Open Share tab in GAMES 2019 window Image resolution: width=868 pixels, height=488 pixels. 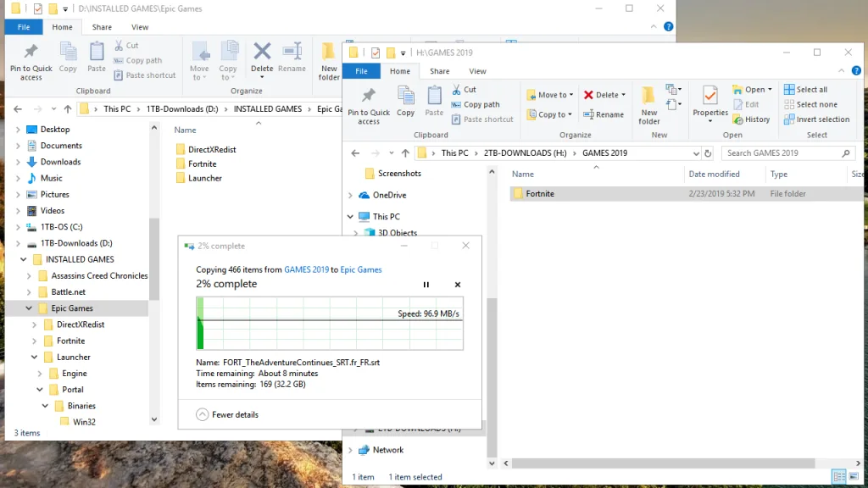point(440,71)
